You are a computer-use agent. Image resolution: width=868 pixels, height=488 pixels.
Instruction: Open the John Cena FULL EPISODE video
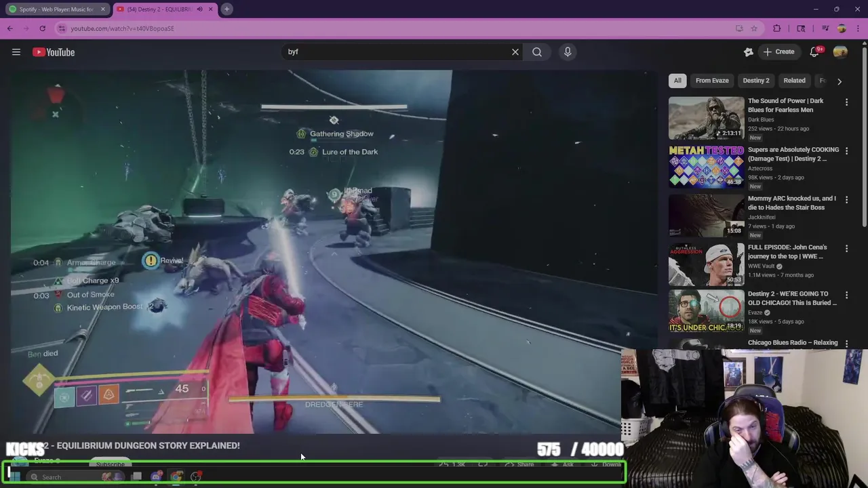click(706, 264)
